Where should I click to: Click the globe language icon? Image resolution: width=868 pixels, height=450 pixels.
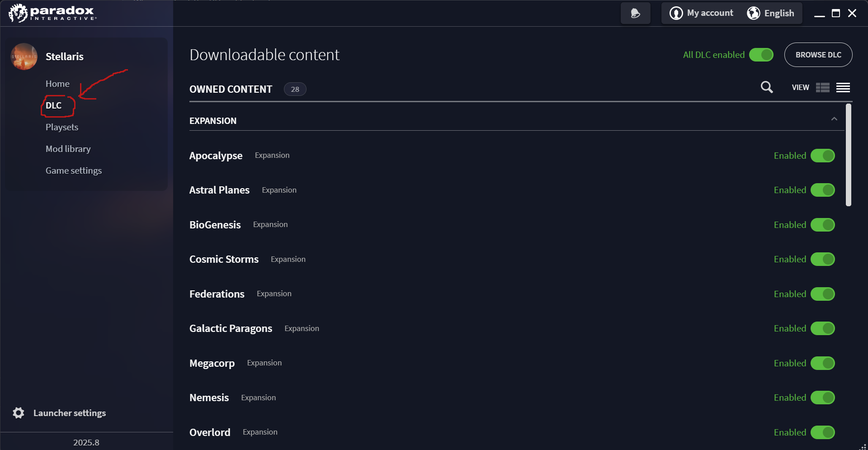coord(753,13)
